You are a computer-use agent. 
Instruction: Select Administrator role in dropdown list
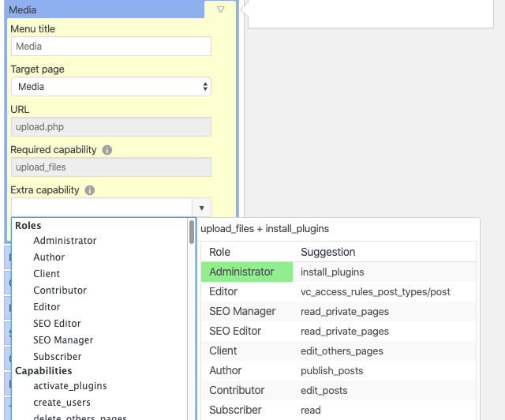pyautogui.click(x=65, y=241)
